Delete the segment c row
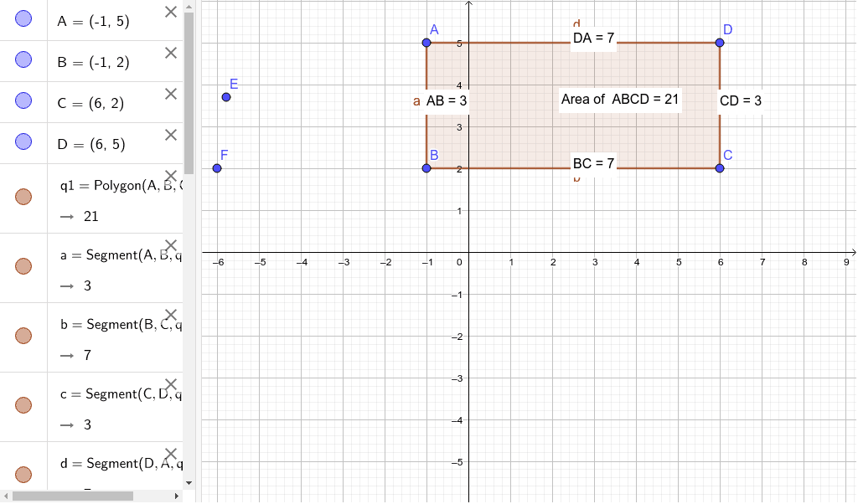Screen dimensions: 858x504 click(x=171, y=383)
